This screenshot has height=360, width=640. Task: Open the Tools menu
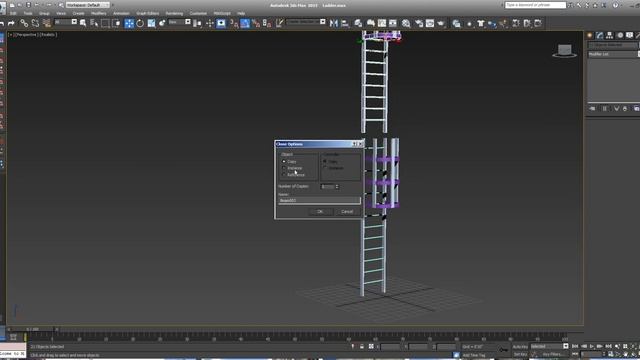pos(28,13)
